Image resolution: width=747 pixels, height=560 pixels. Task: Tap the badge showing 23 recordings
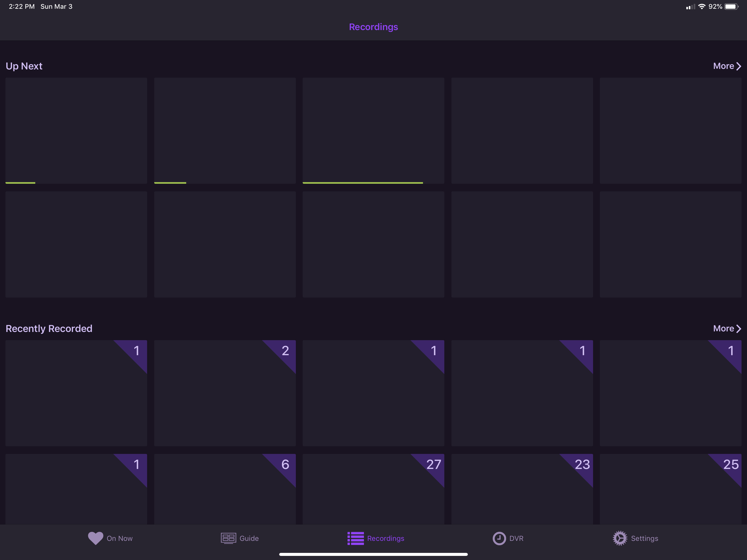click(582, 465)
